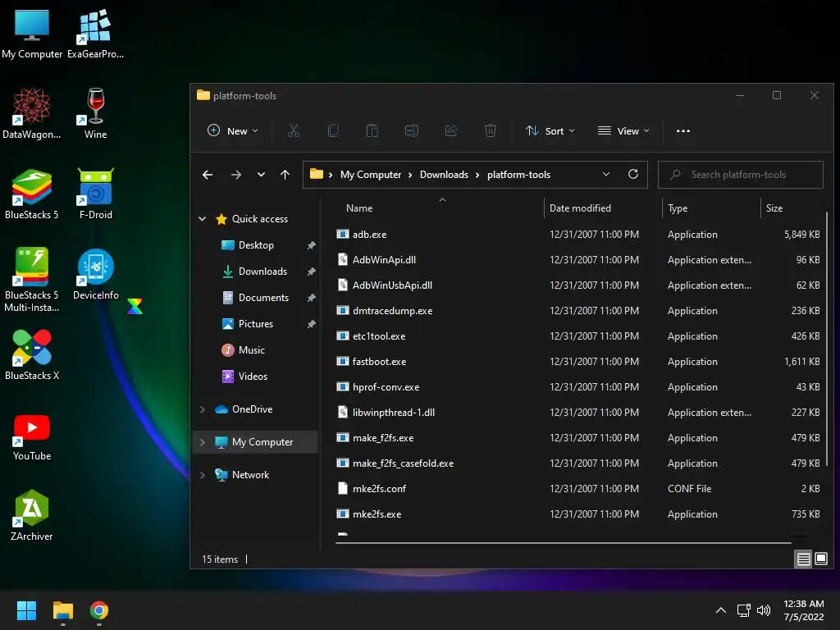Select the mke2fs.conf file
Screen dimensions: 840x630
coord(578,489)
